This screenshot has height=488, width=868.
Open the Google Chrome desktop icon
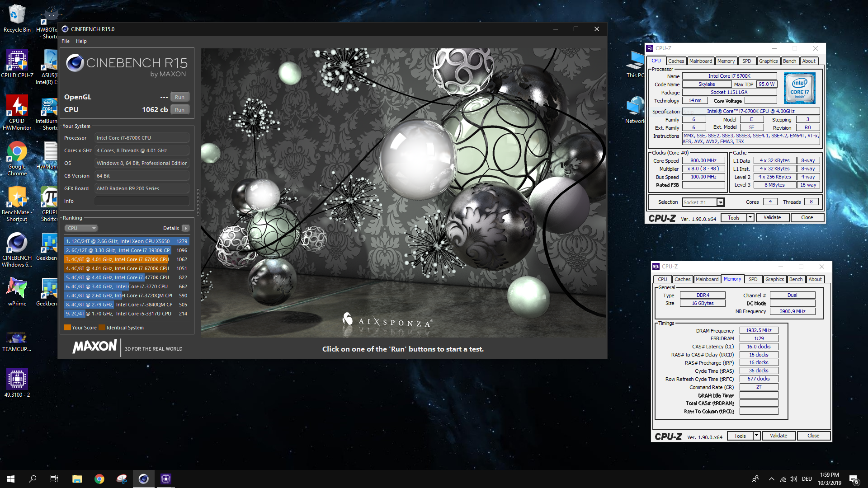tap(17, 159)
